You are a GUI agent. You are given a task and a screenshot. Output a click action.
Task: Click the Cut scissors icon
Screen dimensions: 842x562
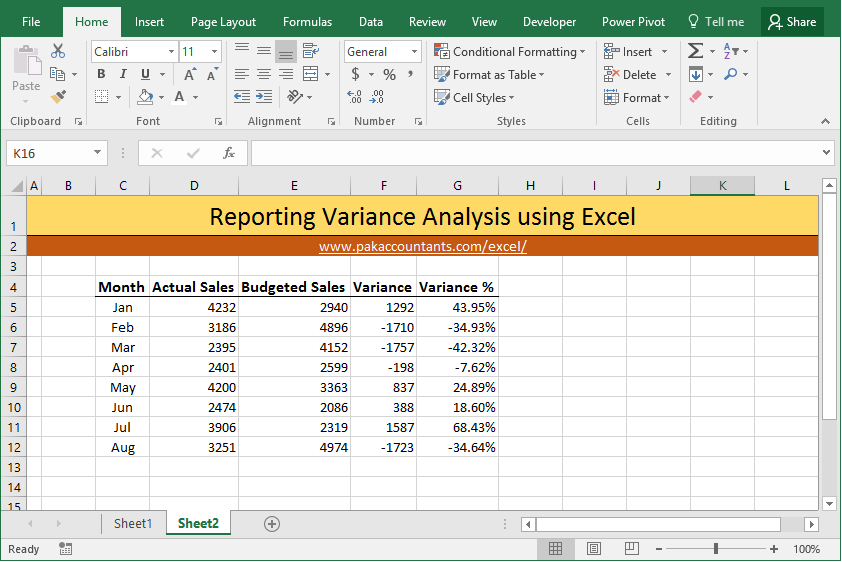57,51
